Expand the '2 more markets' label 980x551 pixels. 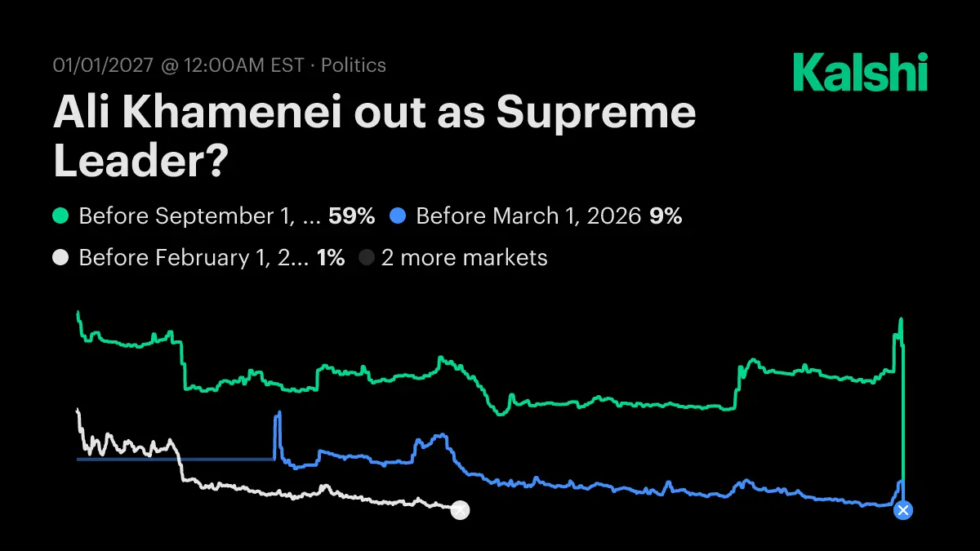(464, 258)
